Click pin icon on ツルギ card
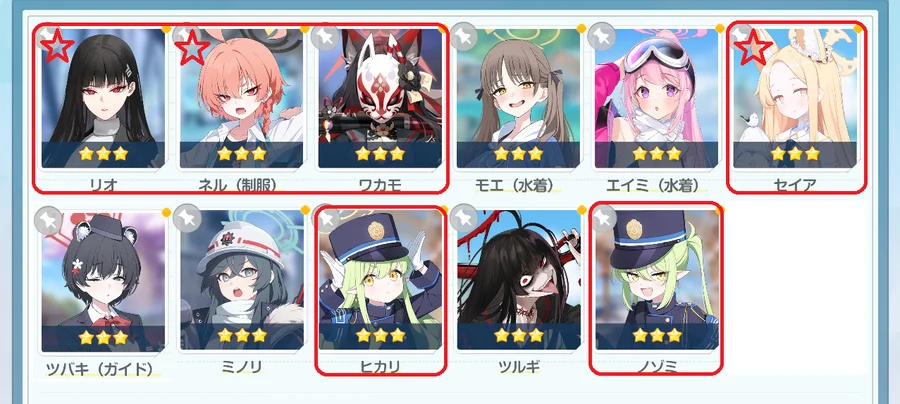 [x=464, y=219]
